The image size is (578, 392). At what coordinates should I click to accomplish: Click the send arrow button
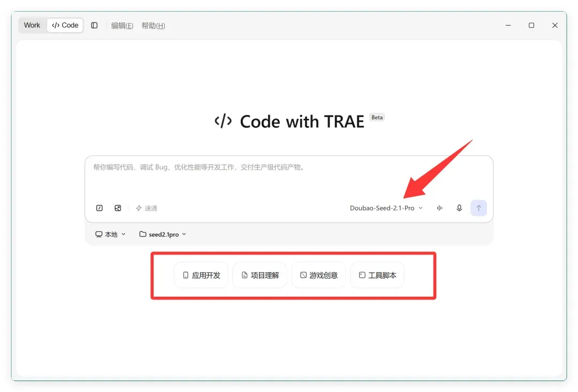[x=478, y=208]
